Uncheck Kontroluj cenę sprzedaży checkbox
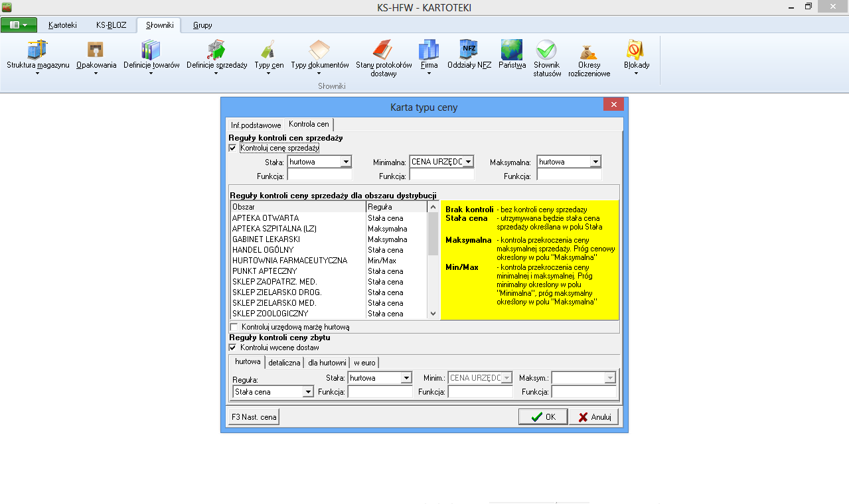The image size is (849, 504). 232,148
